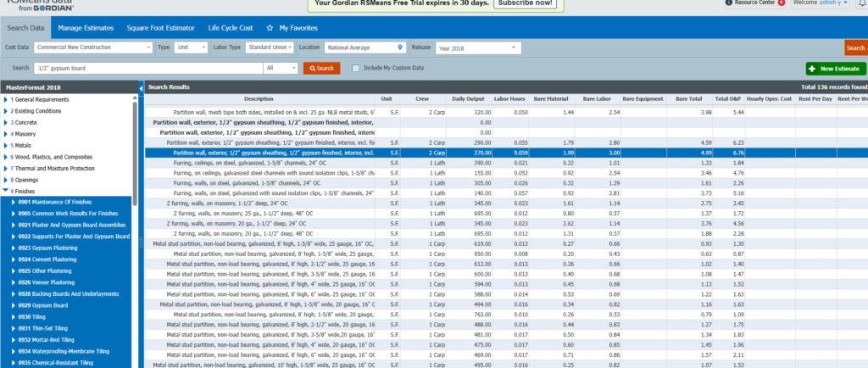Open 0923 Gypsum Plastering
The width and height of the screenshot is (868, 368).
[x=47, y=248]
